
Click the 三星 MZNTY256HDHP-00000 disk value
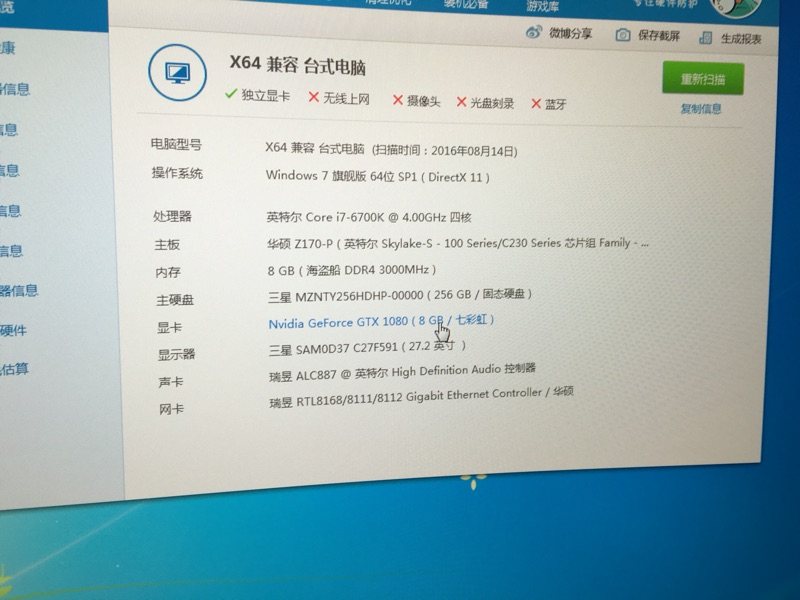pyautogui.click(x=400, y=295)
